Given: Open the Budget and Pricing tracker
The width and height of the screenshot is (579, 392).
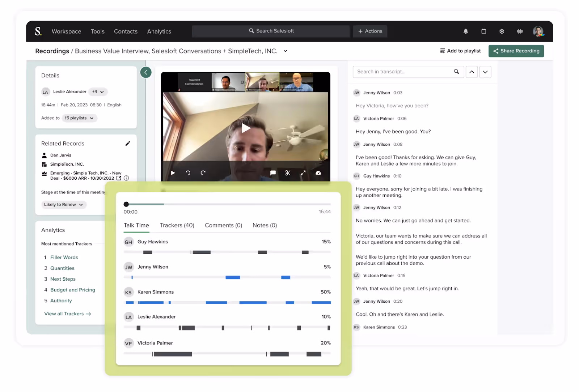Looking at the screenshot, I should click(73, 290).
